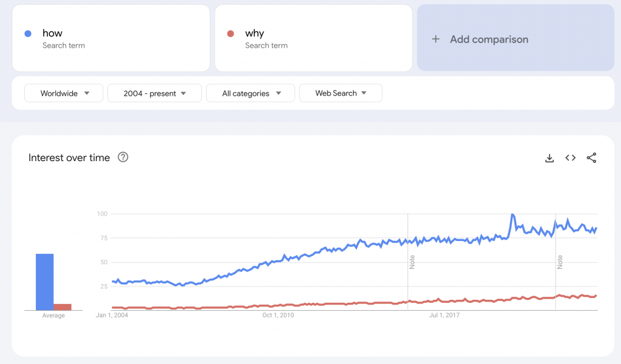Open the Interest over time help icon
Screen dimensions: 621x364
click(123, 157)
